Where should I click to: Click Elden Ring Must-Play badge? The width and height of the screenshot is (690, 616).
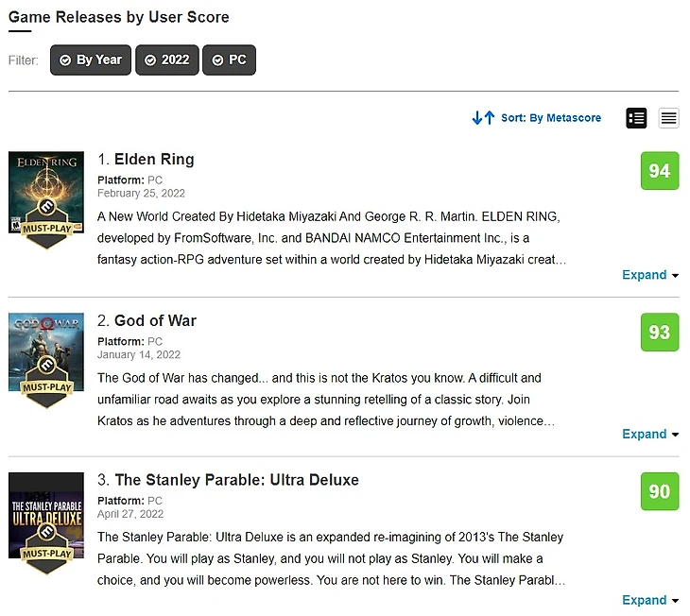[46, 224]
